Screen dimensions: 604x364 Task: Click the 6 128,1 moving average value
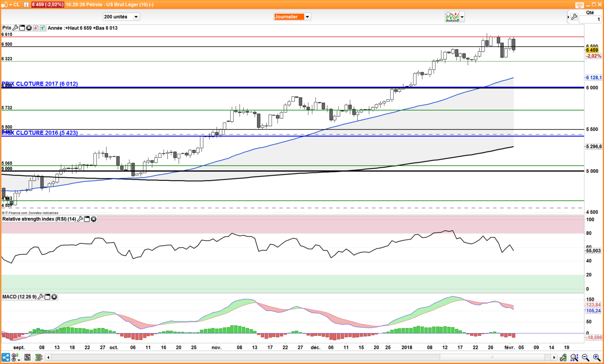[594, 78]
